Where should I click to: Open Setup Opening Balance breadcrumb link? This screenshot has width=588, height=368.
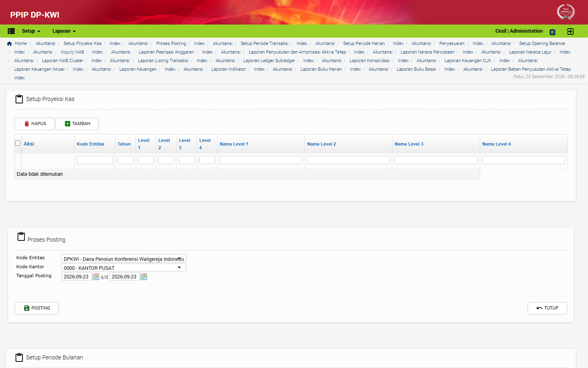542,43
